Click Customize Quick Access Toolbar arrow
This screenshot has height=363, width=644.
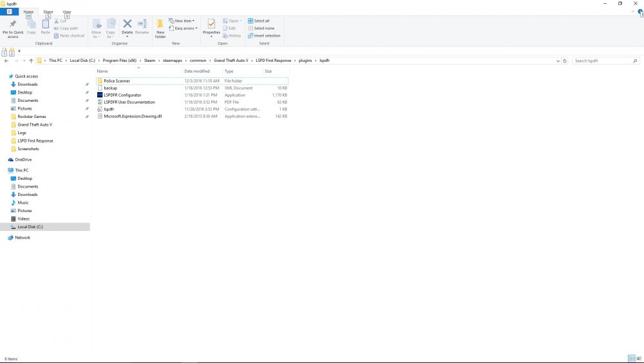point(19,51)
